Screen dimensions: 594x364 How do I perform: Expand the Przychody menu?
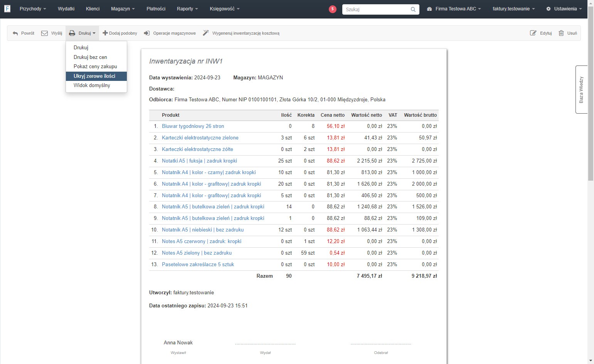tap(33, 9)
